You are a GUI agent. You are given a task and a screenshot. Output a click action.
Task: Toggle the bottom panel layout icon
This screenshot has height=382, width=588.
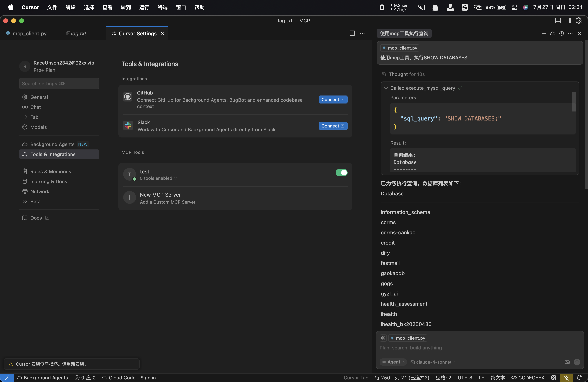[x=558, y=21]
